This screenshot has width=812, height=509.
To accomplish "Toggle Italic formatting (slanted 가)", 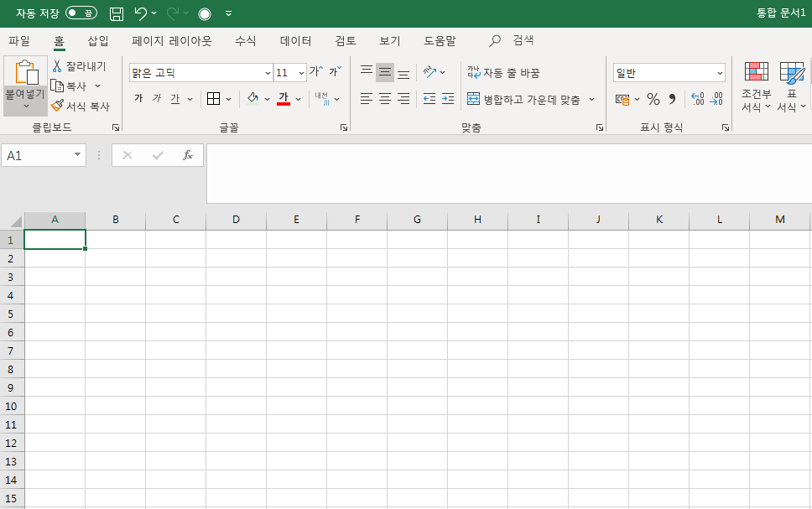I will point(157,98).
